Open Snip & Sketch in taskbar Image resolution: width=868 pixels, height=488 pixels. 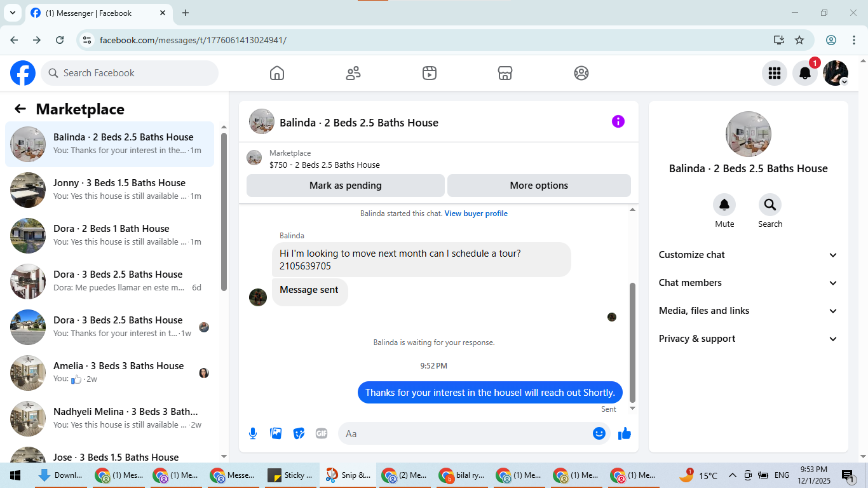click(348, 475)
